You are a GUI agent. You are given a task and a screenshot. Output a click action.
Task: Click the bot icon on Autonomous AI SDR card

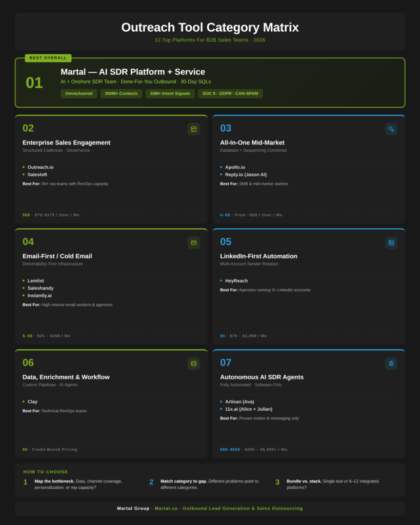click(x=391, y=364)
